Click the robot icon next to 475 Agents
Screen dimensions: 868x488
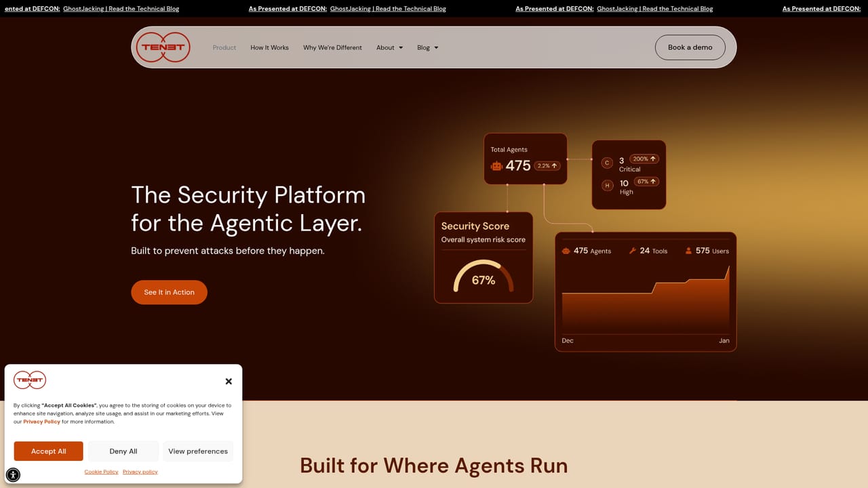[x=566, y=251]
